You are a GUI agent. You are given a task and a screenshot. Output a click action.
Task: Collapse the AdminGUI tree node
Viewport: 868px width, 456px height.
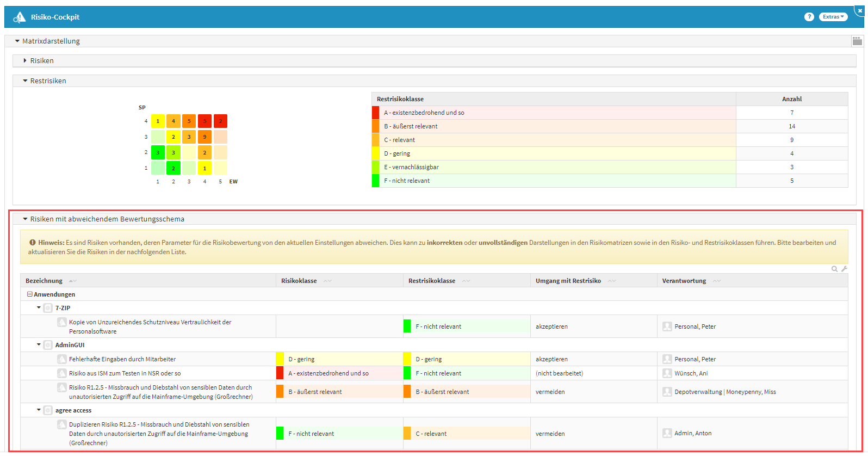pos(39,345)
